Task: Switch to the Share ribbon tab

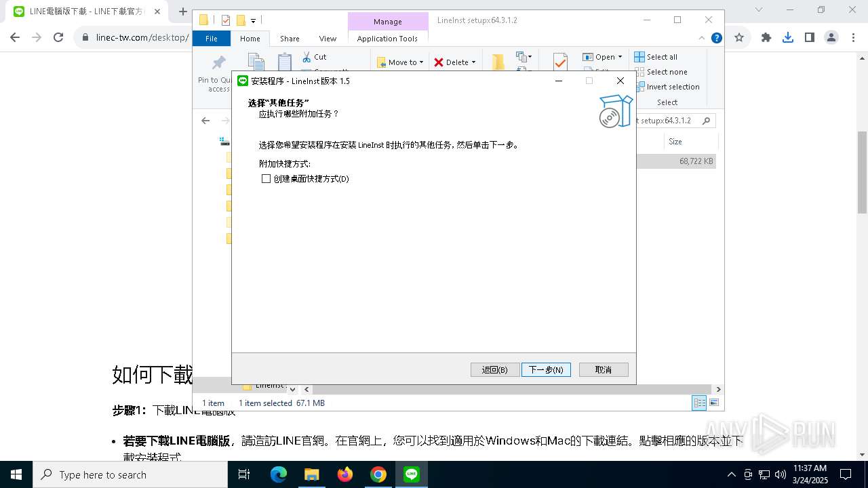Action: pos(290,39)
